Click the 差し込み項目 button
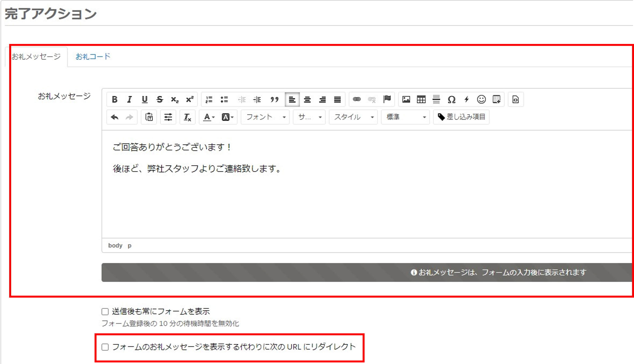634x364 pixels. click(x=461, y=117)
